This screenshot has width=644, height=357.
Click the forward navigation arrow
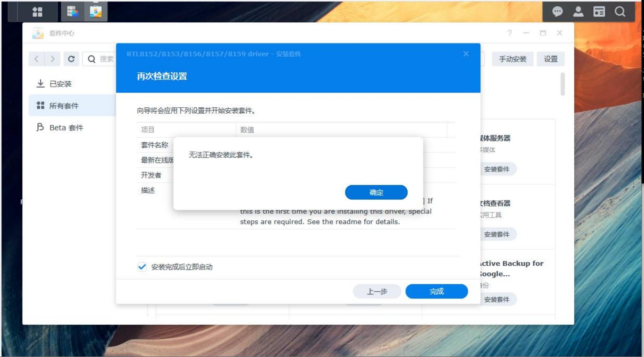click(53, 59)
